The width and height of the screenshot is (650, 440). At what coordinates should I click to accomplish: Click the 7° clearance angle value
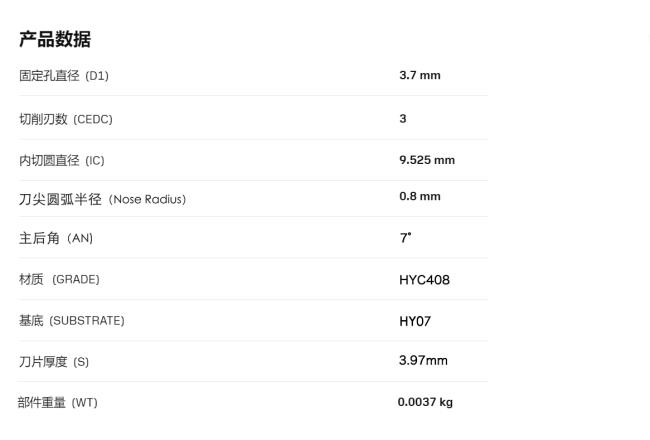click(x=405, y=238)
